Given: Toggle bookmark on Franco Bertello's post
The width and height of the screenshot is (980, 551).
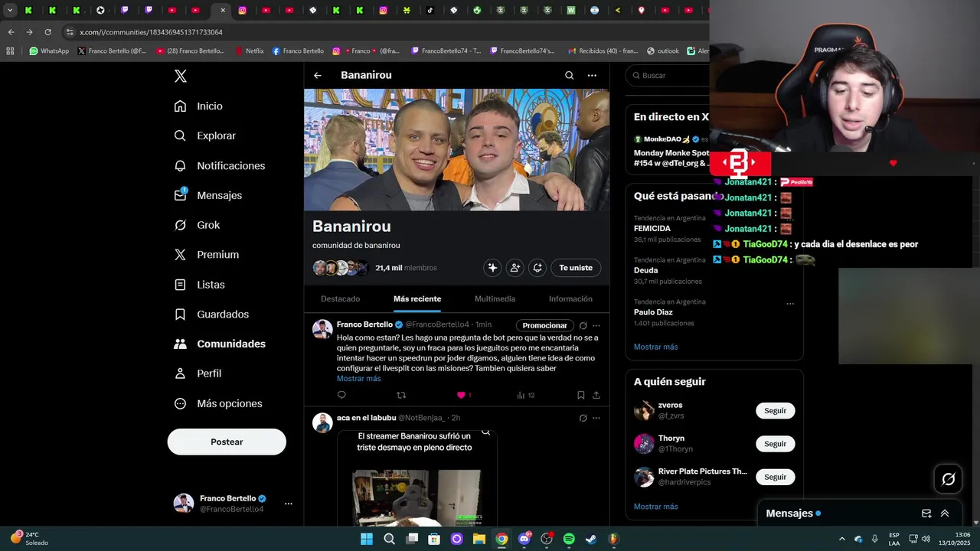Looking at the screenshot, I should click(580, 395).
